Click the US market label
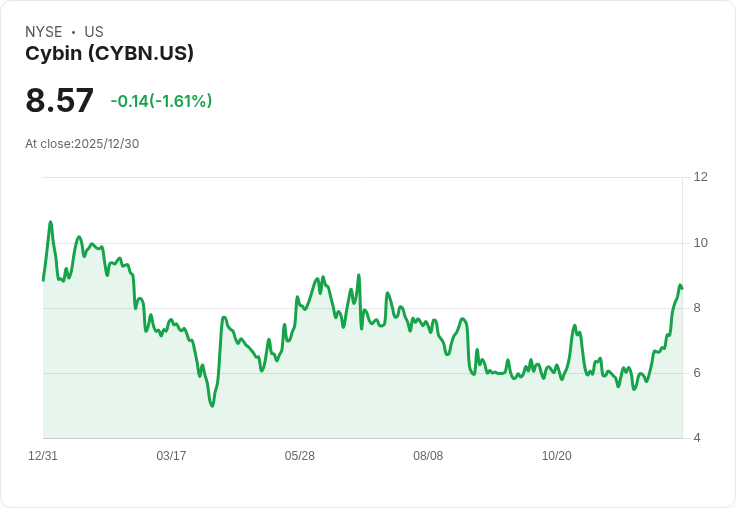 coord(94,32)
